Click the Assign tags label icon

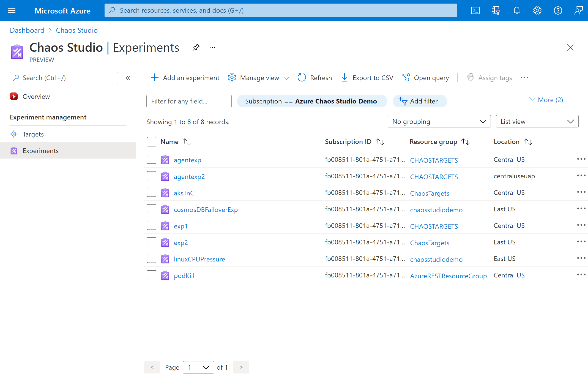tap(470, 77)
